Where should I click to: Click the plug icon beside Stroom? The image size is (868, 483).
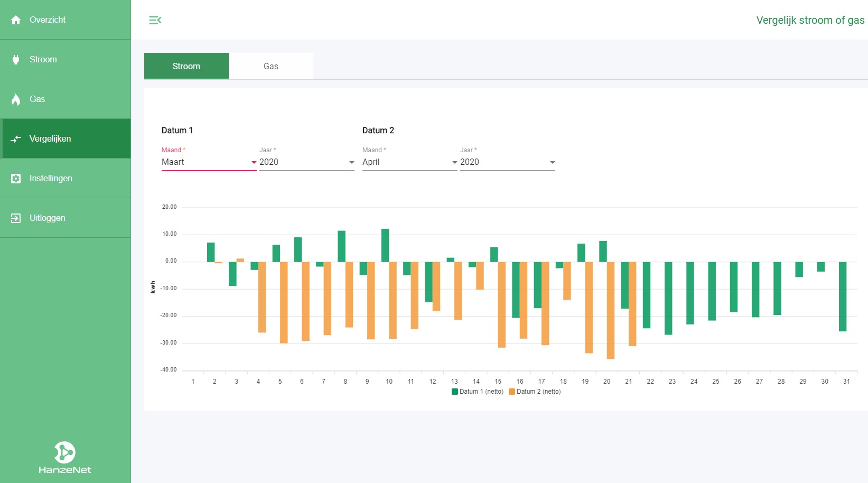(16, 60)
